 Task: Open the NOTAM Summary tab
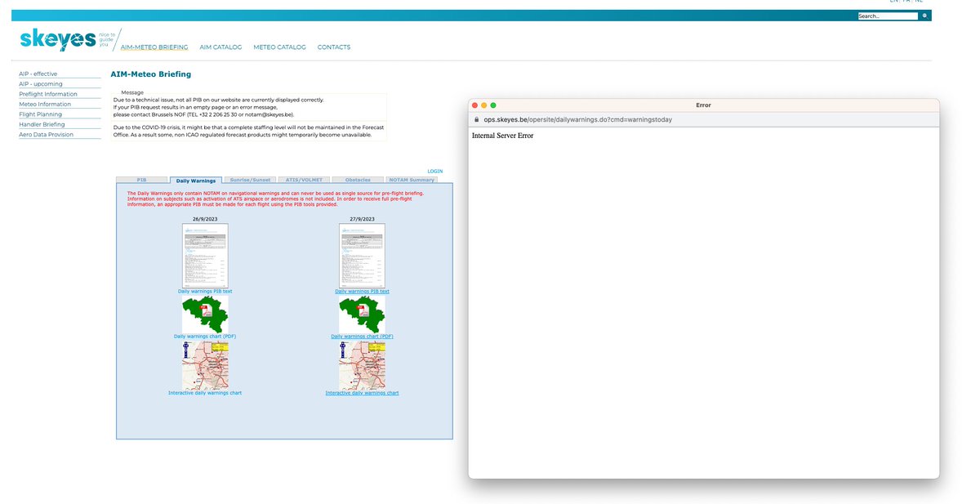[x=412, y=180]
